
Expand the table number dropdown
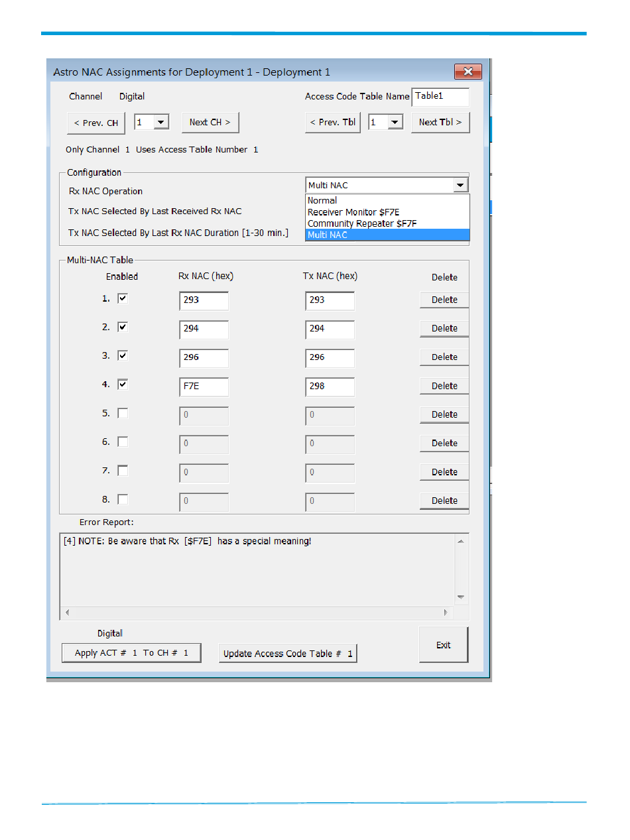point(395,123)
